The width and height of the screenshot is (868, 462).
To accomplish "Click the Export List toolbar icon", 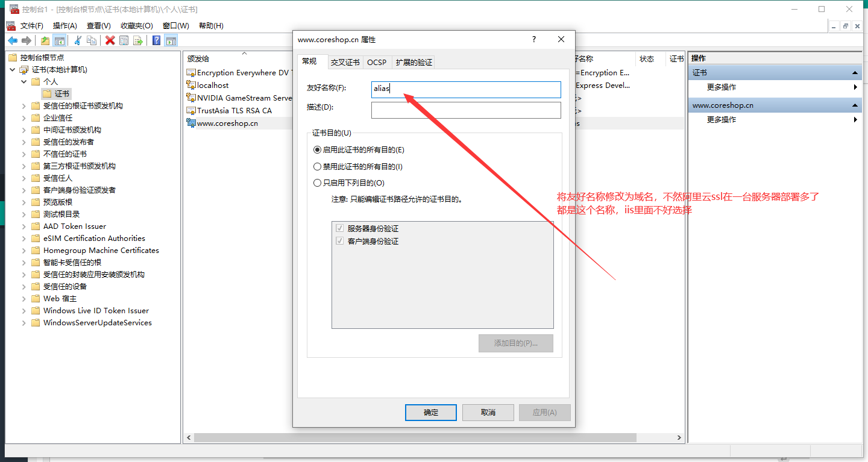I will click(138, 40).
